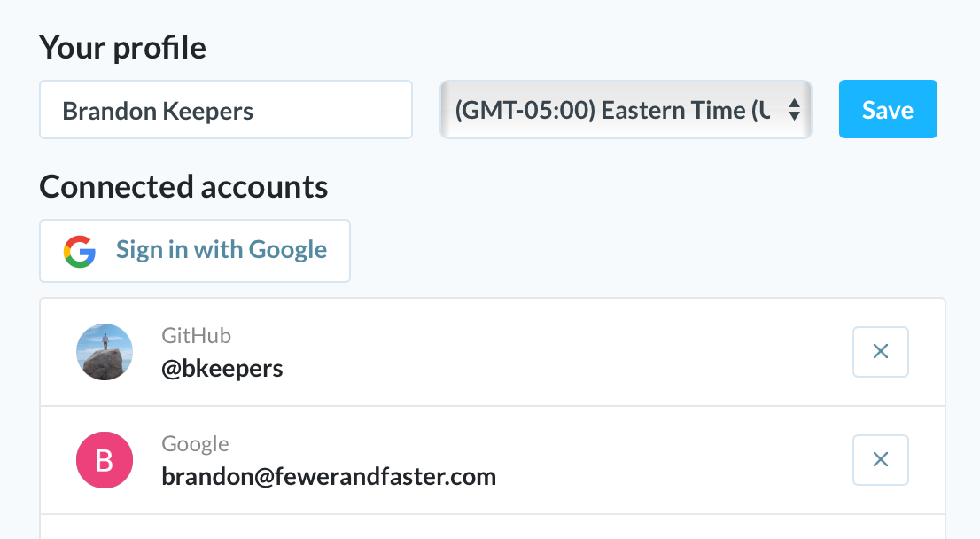
Task: Click empty space in GitHub account row
Action: 563,352
